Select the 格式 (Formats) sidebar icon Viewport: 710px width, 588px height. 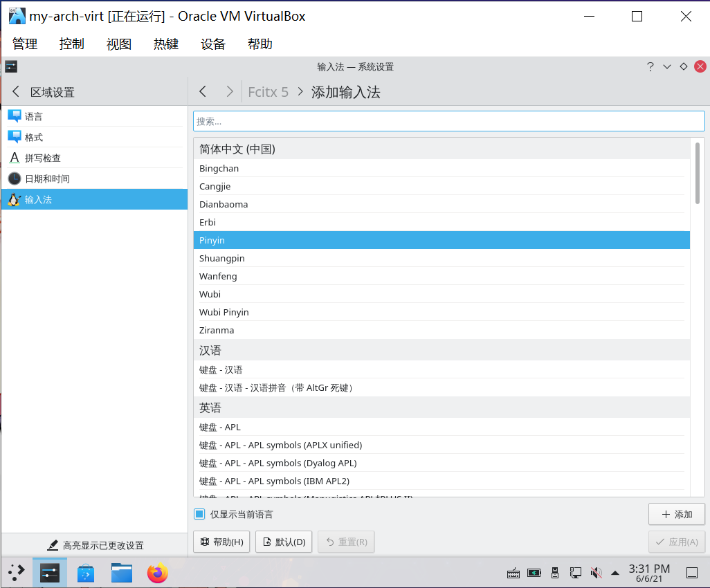[15, 136]
